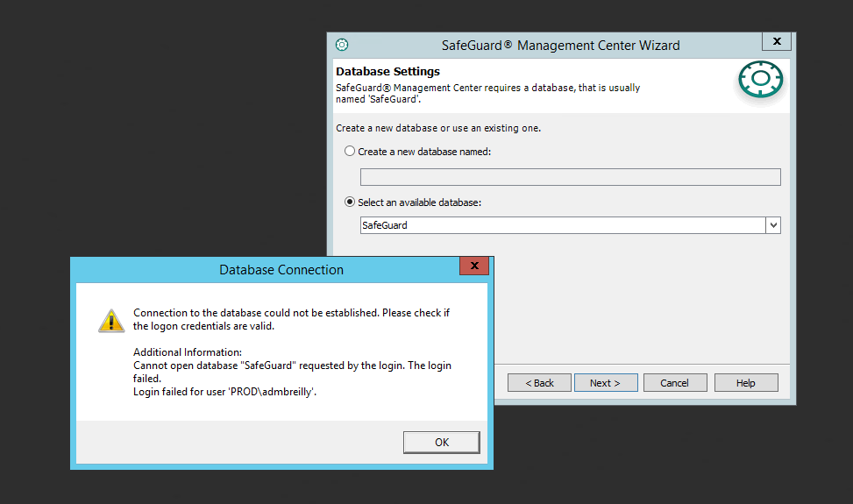Click the 'Database Settings' heading text
The width and height of the screenshot is (853, 504).
click(387, 71)
